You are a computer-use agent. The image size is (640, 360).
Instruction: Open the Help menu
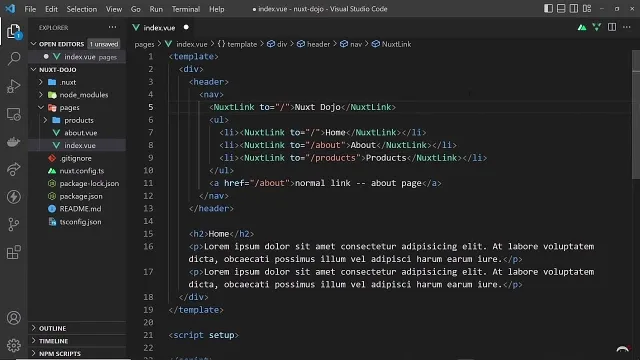point(217,9)
